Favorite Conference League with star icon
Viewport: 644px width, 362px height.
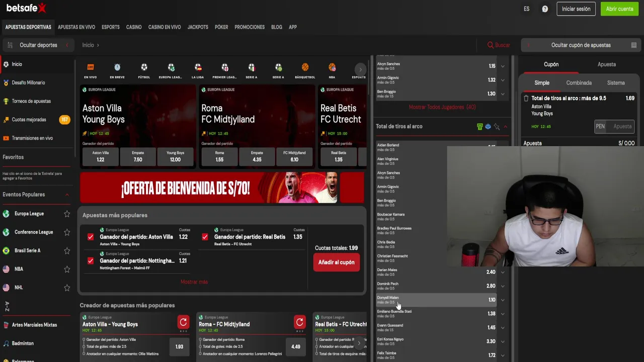point(67,232)
